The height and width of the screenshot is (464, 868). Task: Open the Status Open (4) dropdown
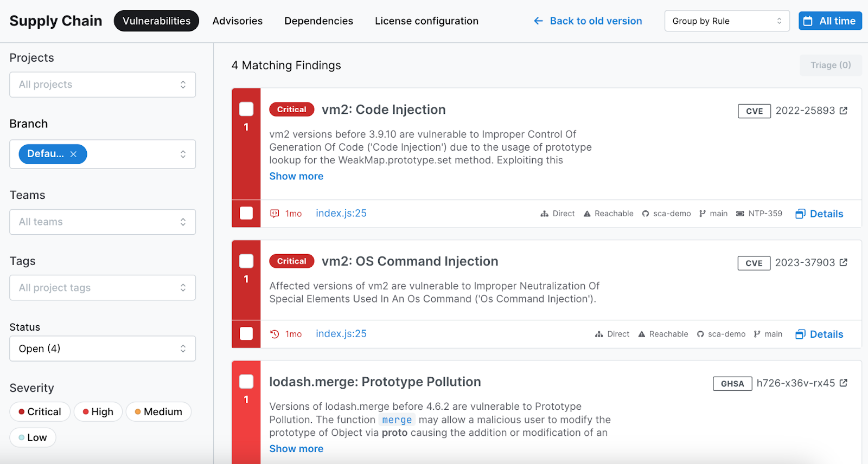(103, 349)
